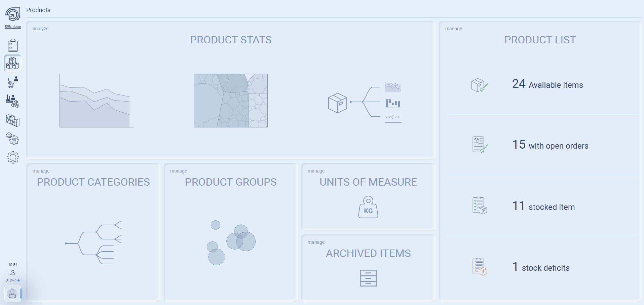Open the product box branching charts graphic
This screenshot has width=644, height=305.
(x=365, y=102)
